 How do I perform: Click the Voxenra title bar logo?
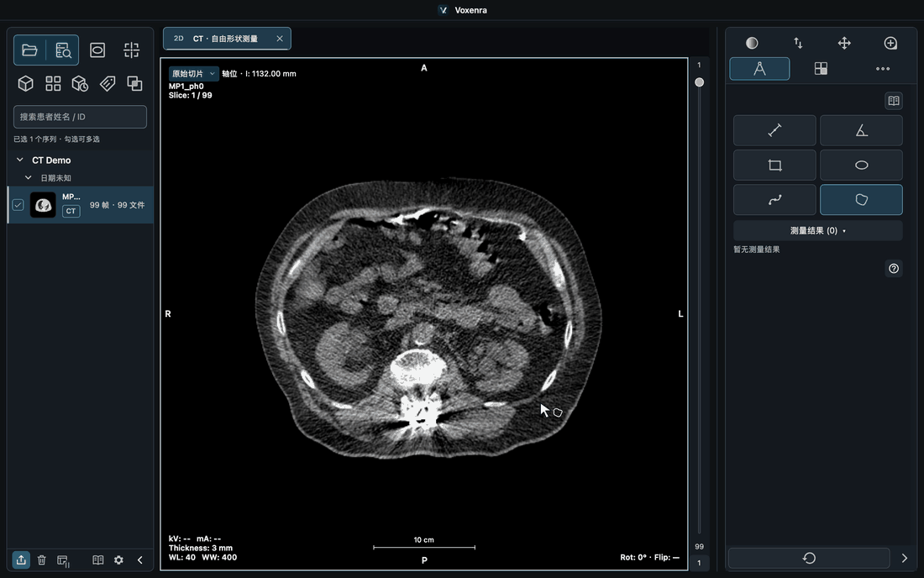coord(444,10)
